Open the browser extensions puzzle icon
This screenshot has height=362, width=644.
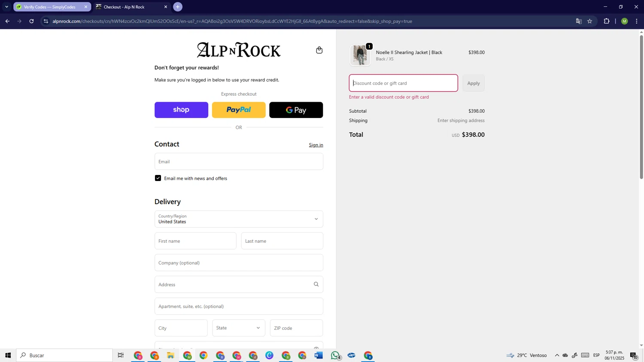pyautogui.click(x=607, y=21)
